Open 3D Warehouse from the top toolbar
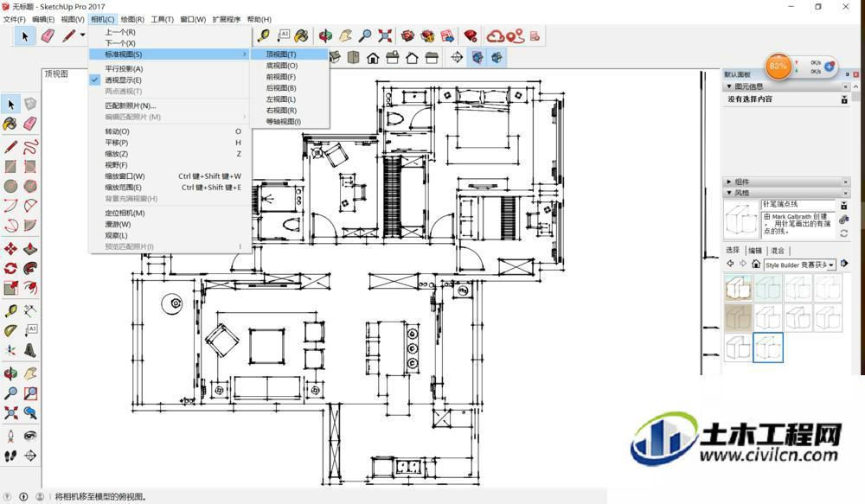Viewport: 865px width, 504px height. coord(407,36)
